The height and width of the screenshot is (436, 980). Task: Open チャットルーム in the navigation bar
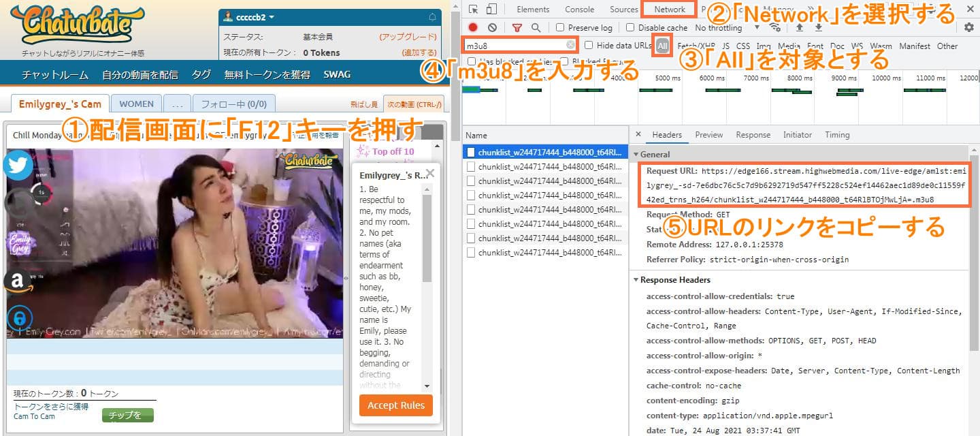[55, 75]
